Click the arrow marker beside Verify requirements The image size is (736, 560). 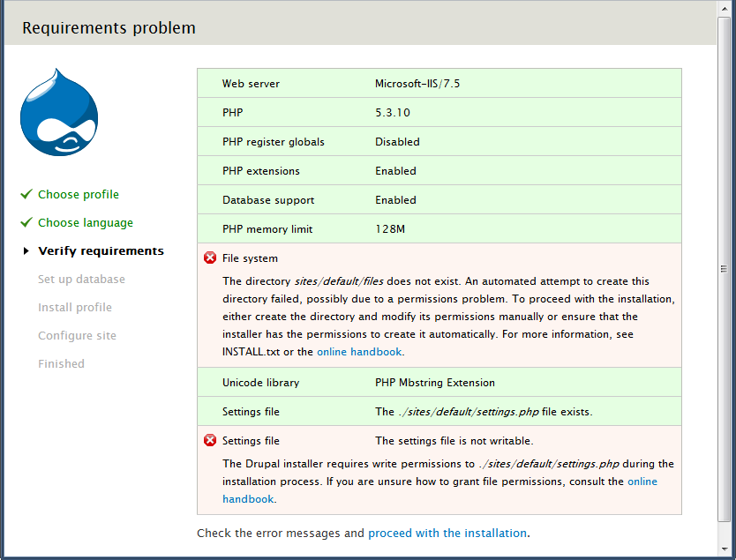(x=26, y=251)
